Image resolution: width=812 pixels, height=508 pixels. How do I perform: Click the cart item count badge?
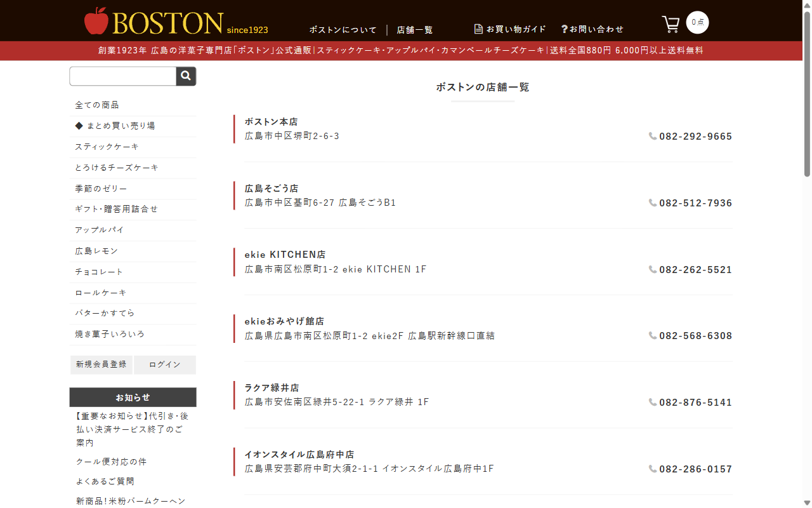(697, 22)
